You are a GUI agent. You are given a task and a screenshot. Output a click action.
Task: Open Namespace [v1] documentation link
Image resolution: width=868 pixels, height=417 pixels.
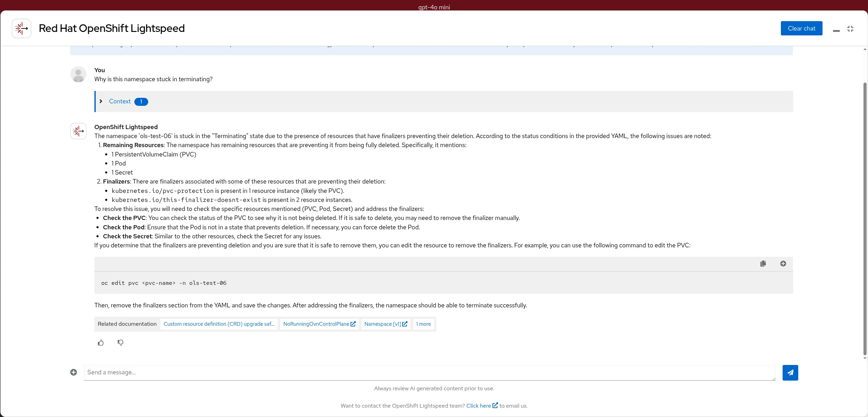tap(386, 324)
